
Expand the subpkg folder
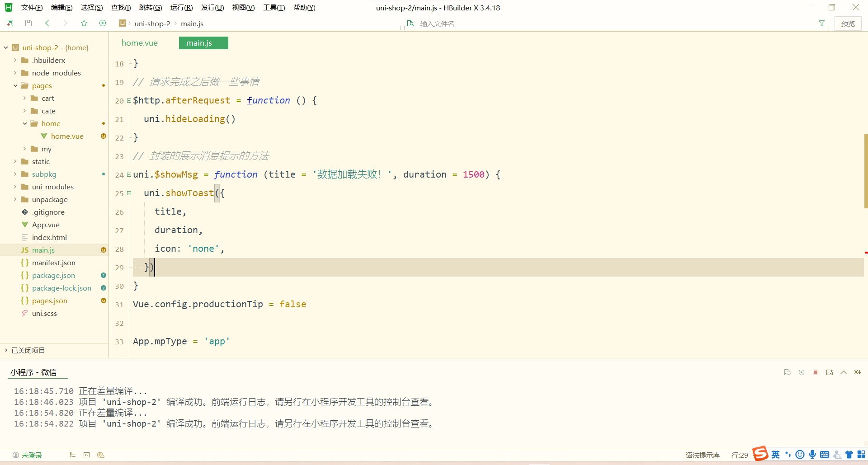tap(15, 174)
